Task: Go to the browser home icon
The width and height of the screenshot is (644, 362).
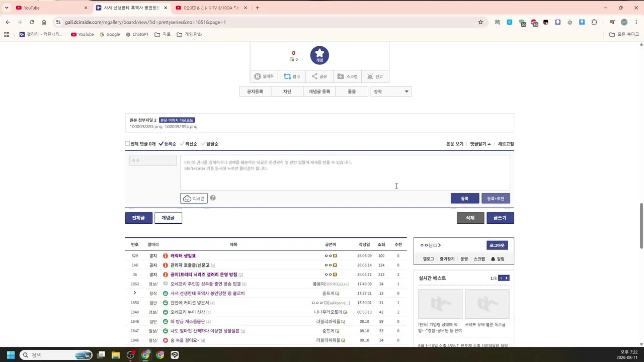Action: tap(44, 22)
